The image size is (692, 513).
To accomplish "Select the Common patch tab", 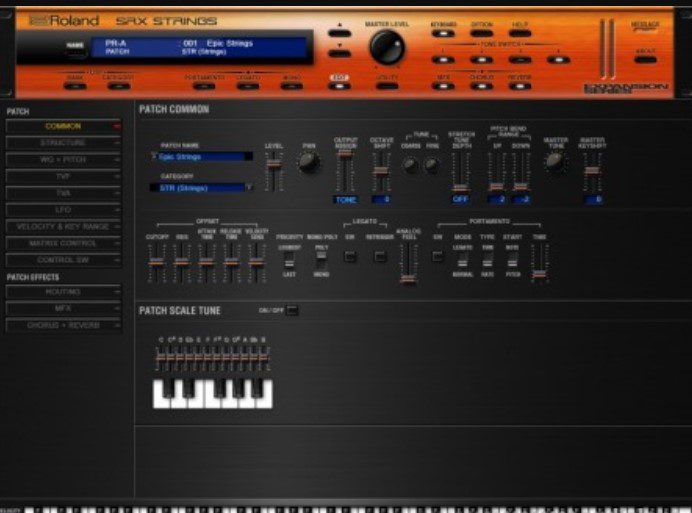I will point(63,126).
